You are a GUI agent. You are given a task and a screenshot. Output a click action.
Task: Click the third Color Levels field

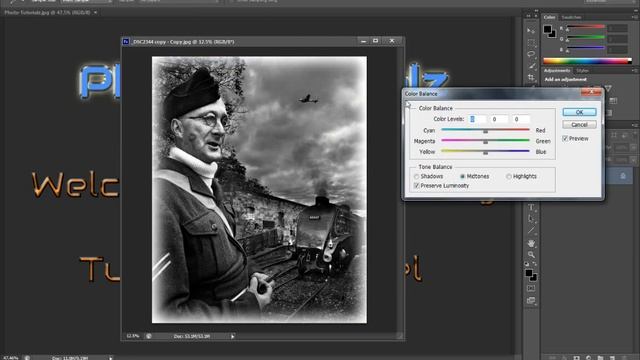(x=521, y=119)
